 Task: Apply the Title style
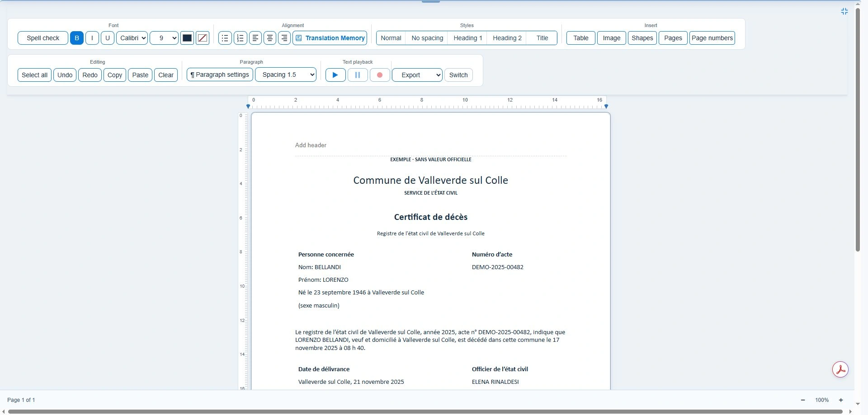tap(542, 38)
